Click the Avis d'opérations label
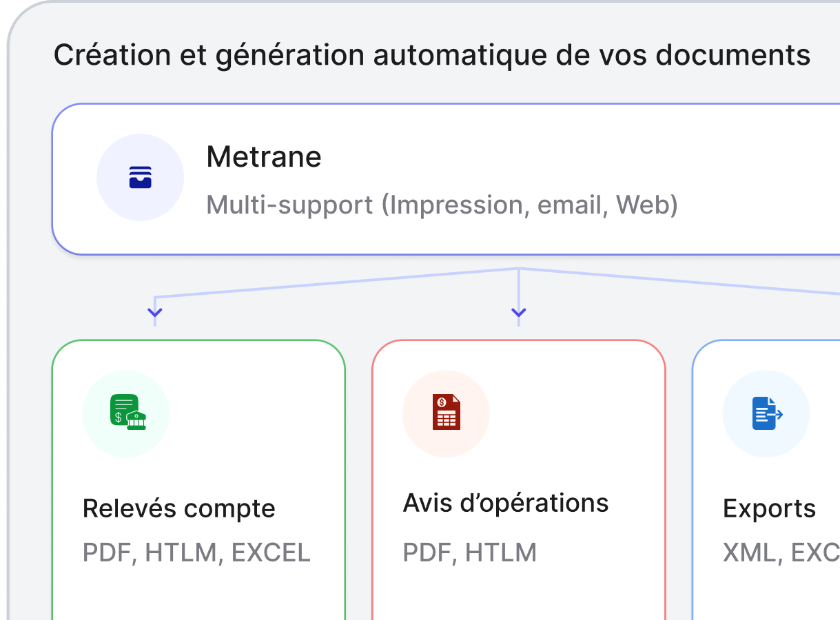Screen dimensions: 840x620 pyautogui.click(x=506, y=502)
